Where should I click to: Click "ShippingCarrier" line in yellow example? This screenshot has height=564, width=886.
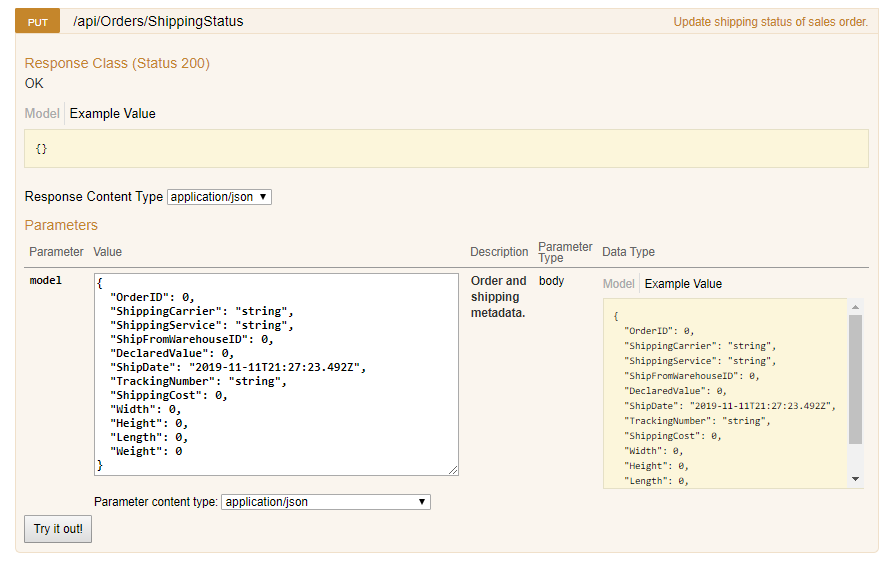tap(700, 346)
